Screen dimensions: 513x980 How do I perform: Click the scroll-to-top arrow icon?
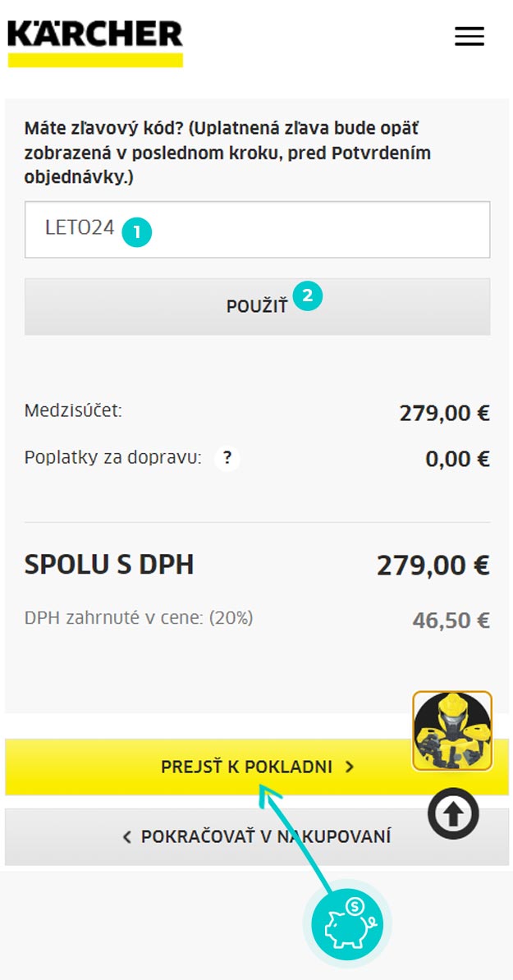pyautogui.click(x=454, y=814)
